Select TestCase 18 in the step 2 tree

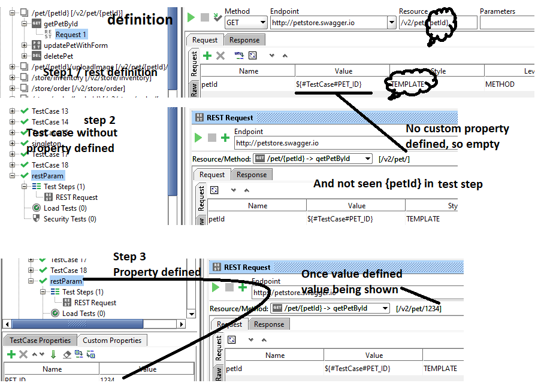(x=50, y=165)
